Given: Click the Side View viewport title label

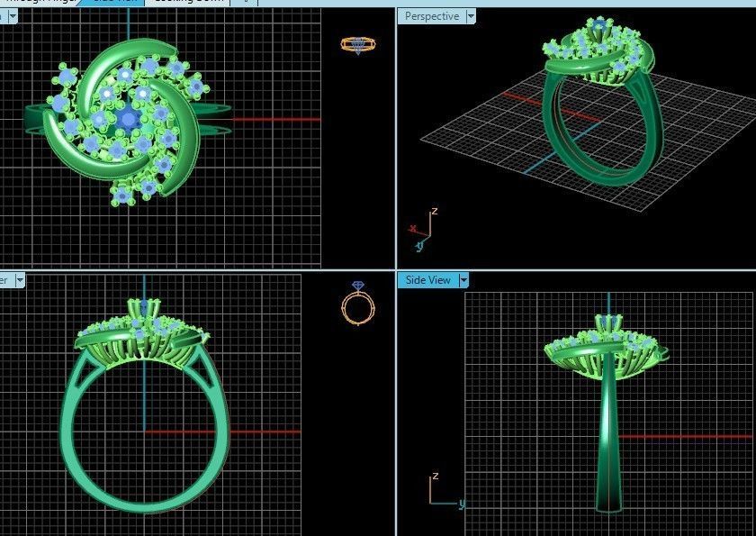Looking at the screenshot, I should [427, 280].
